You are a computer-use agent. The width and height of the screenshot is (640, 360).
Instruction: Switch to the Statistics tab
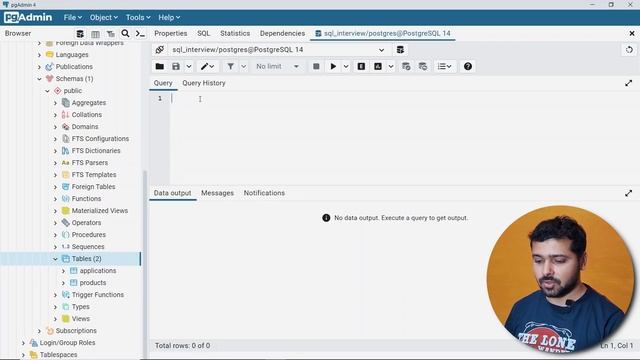pos(235,33)
